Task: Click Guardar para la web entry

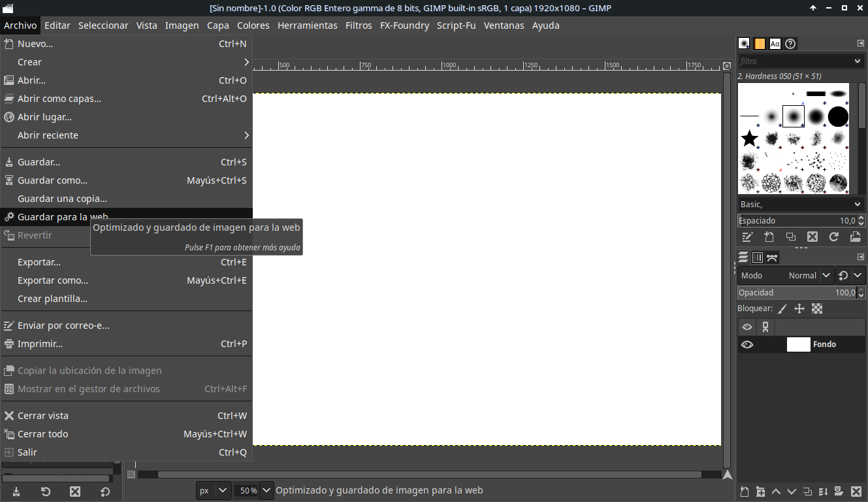Action: click(62, 217)
